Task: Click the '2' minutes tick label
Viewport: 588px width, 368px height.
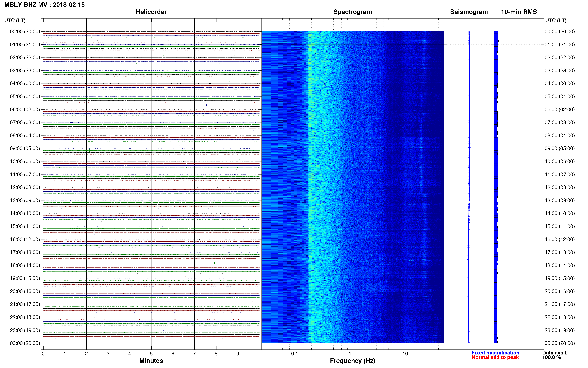Action: (86, 354)
